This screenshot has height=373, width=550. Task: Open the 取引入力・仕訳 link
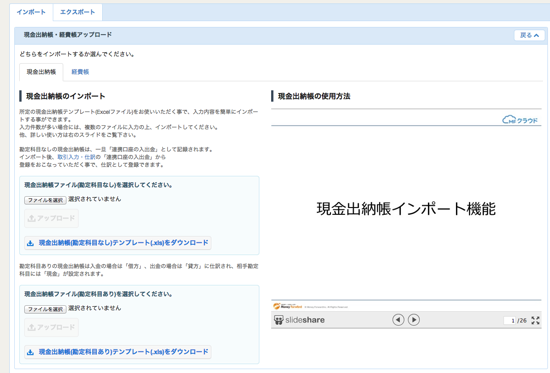[76, 157]
